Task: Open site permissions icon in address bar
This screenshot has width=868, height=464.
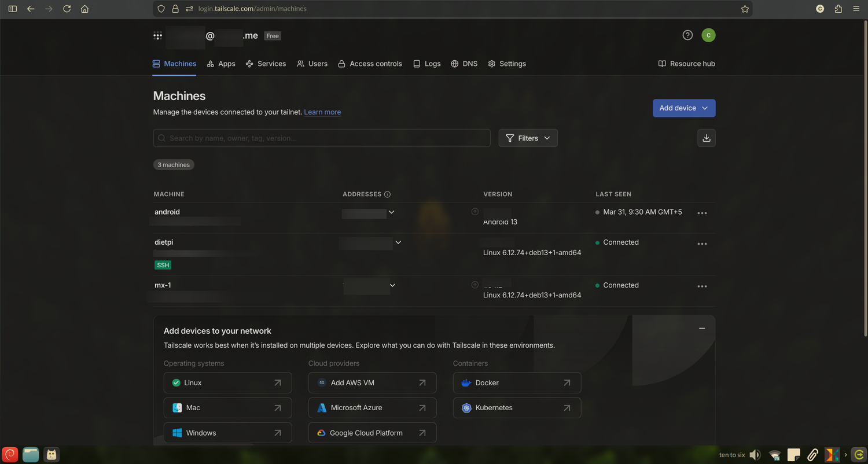Action: [189, 9]
